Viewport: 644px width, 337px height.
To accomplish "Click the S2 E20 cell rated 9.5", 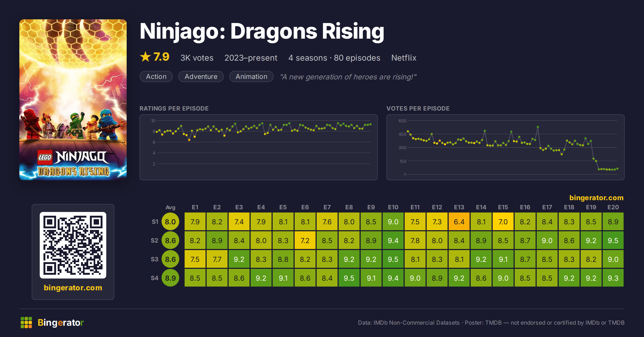I will pyautogui.click(x=613, y=240).
